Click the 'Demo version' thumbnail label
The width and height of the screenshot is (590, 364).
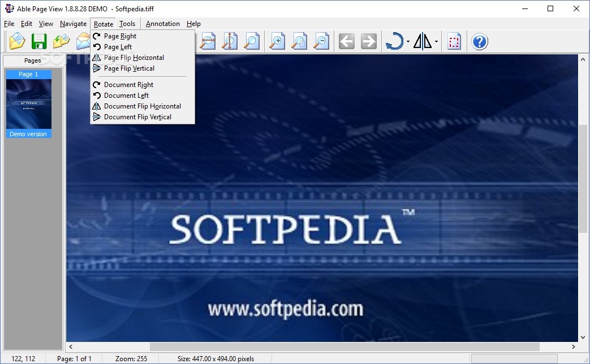tap(28, 134)
